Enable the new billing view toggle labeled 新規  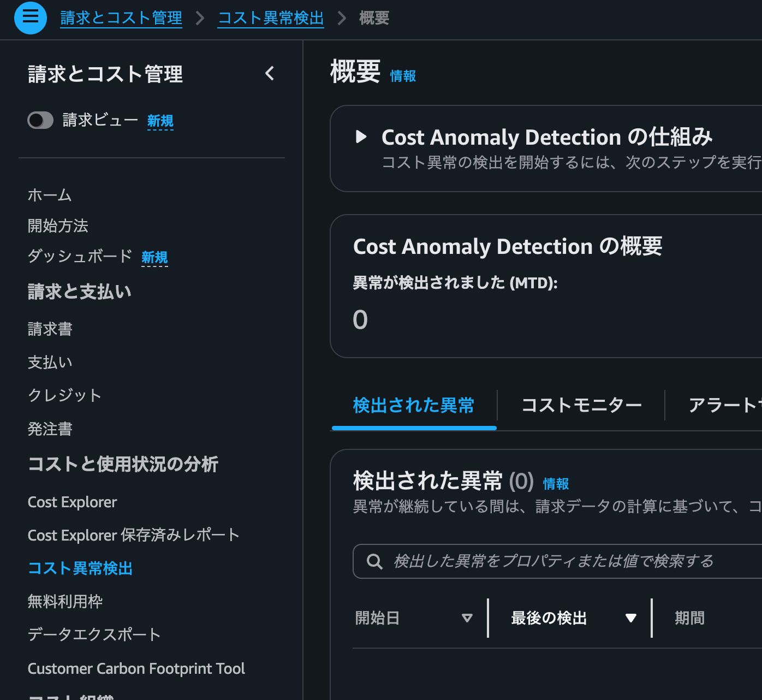click(160, 121)
